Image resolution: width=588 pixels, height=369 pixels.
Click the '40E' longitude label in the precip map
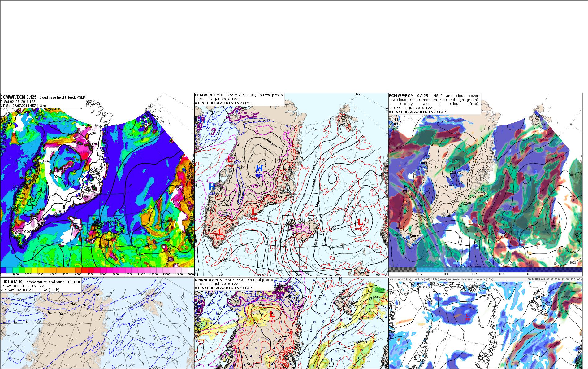click(357, 94)
